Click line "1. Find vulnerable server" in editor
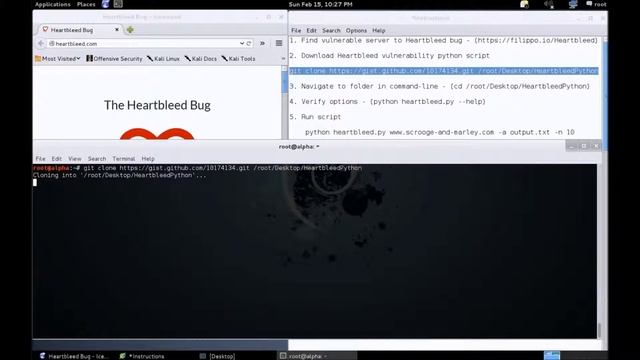This screenshot has width=640, height=360. coord(444,40)
